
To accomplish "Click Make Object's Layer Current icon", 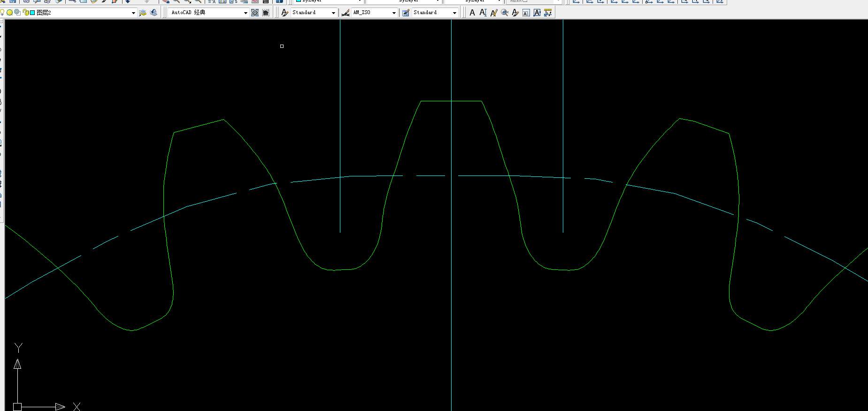I will pos(142,13).
